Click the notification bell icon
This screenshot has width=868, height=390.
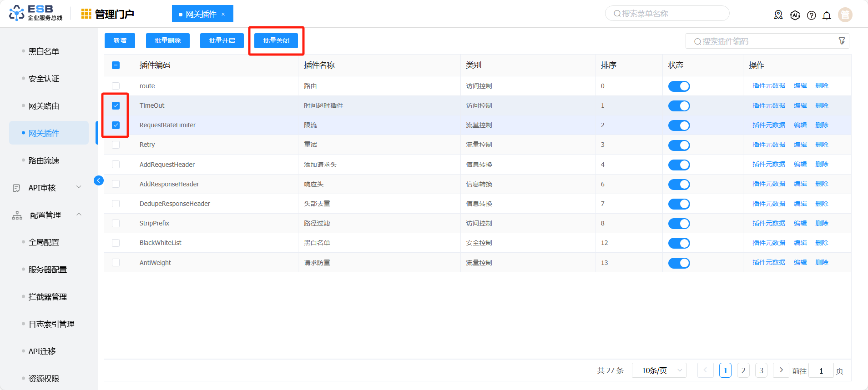(x=827, y=15)
